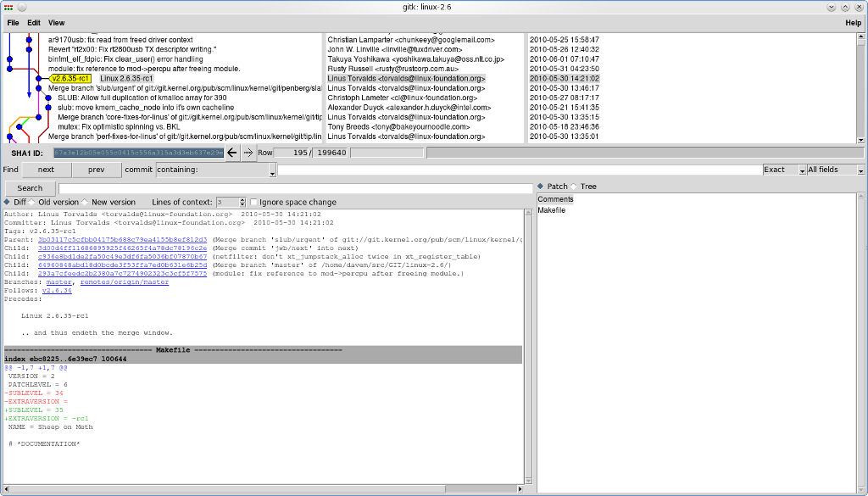Screen dimensions: 868x496
Task: Click the scroll-down arrow of the commit list
Action: (861, 140)
